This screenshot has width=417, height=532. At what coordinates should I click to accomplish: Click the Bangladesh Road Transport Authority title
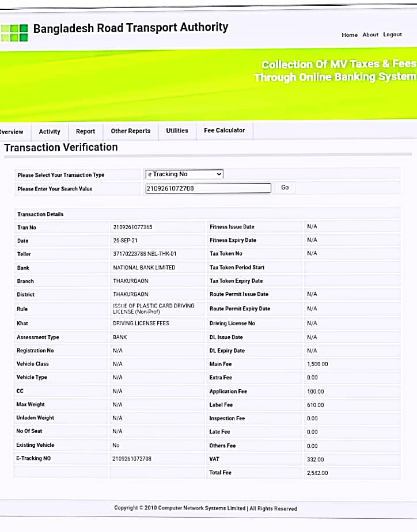coord(131,28)
